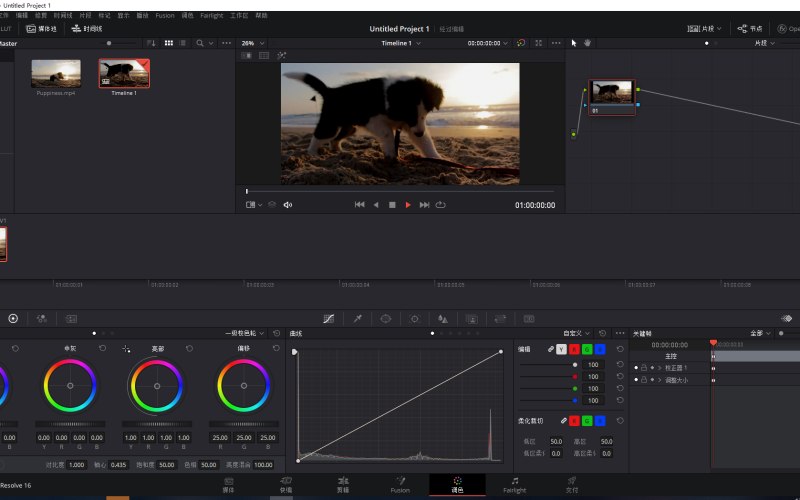Open the Keyframes palette diamond icon
This screenshot has width=800, height=500.
coord(787,318)
